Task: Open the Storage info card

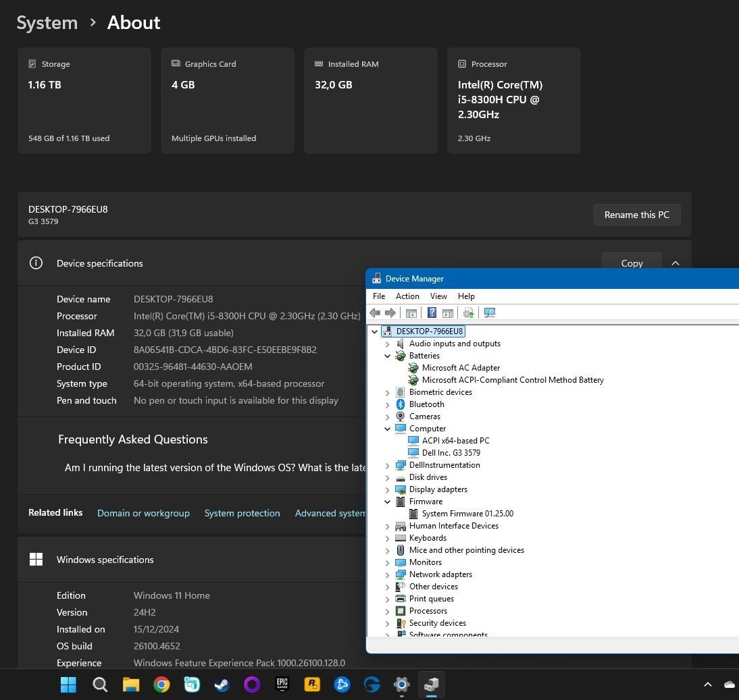Action: (84, 101)
